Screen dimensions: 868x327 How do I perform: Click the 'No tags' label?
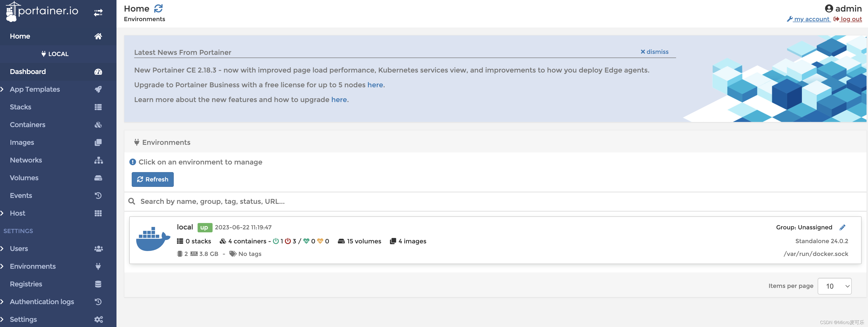click(x=245, y=254)
